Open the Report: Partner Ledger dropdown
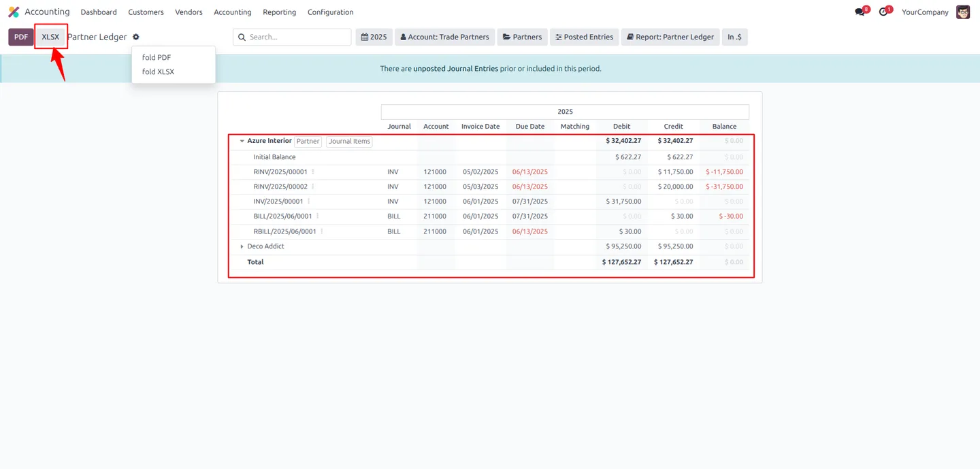980x469 pixels. (670, 37)
